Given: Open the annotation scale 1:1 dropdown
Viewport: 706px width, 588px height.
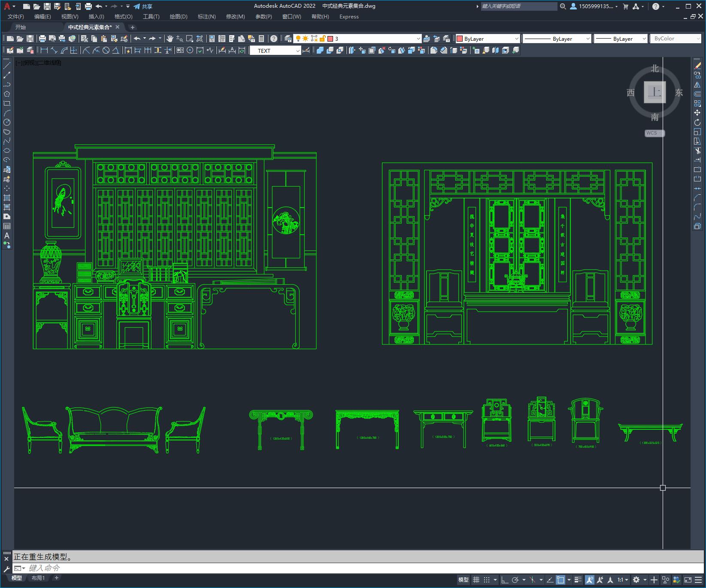Looking at the screenshot, I should [623, 580].
